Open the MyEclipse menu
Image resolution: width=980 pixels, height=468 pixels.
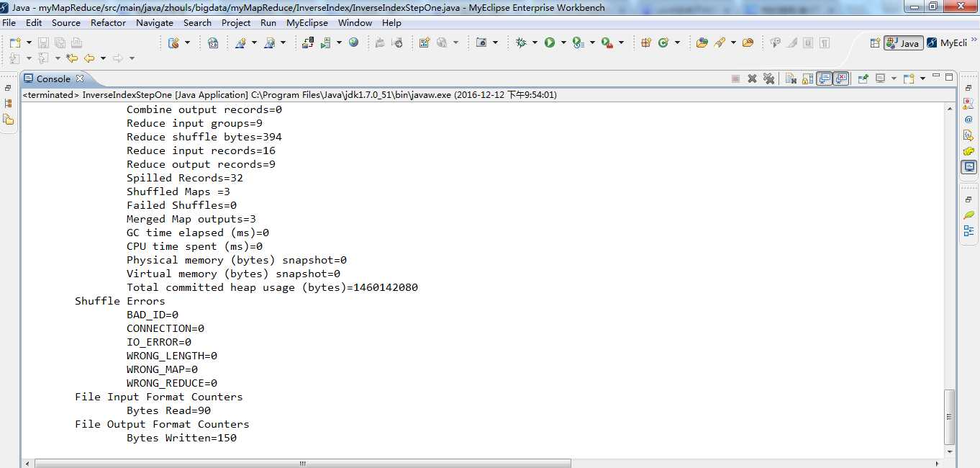(307, 22)
